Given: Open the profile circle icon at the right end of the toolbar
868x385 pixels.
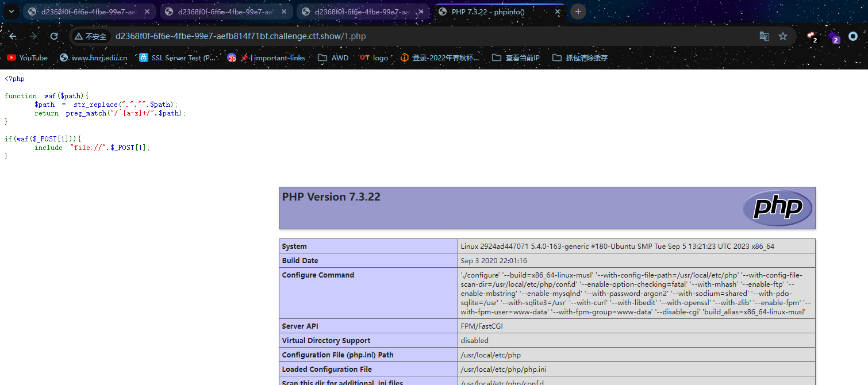Looking at the screenshot, I should click(x=854, y=36).
